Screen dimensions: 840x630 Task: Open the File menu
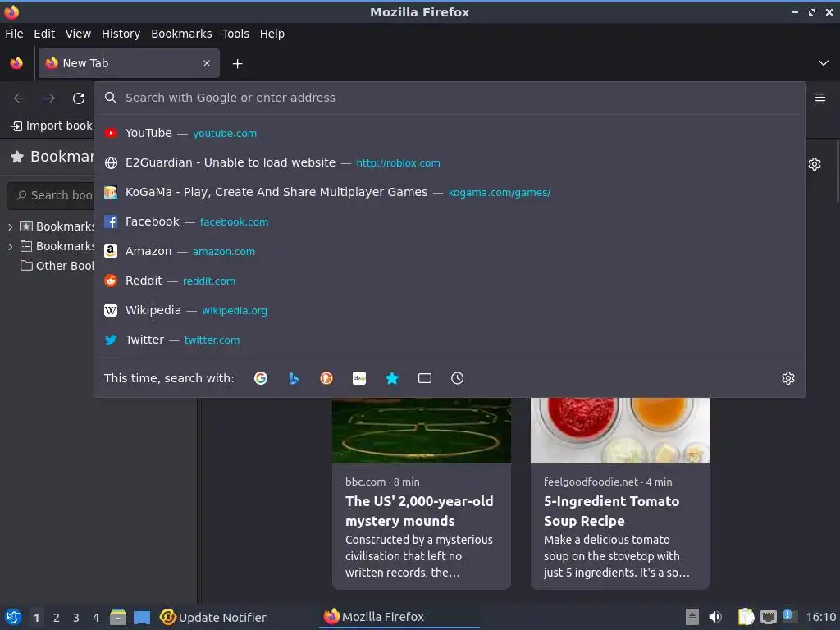pyautogui.click(x=14, y=34)
